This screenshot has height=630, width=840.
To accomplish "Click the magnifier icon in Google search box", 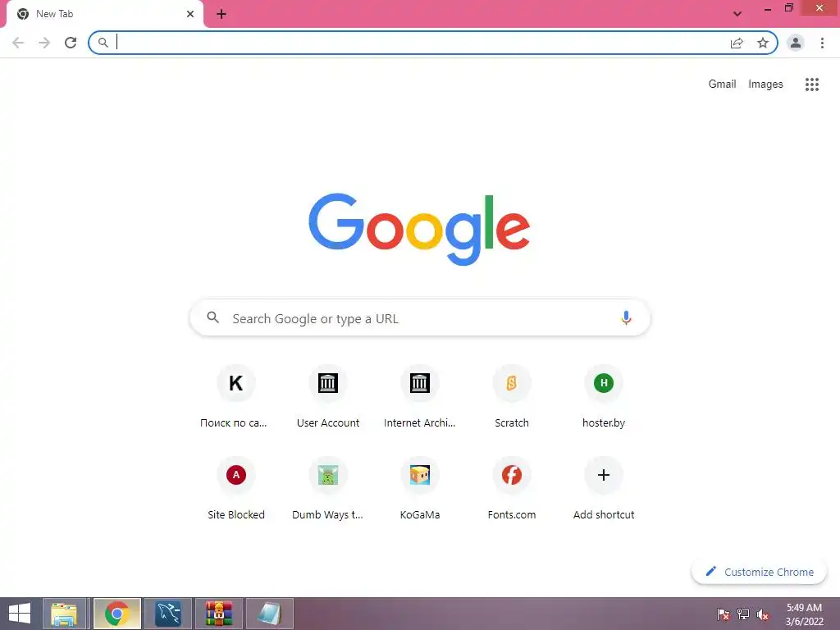I will coord(212,317).
